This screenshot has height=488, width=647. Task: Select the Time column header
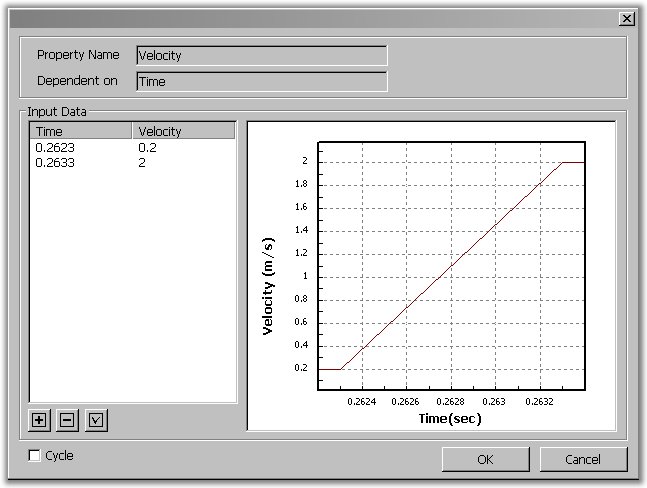coord(81,131)
